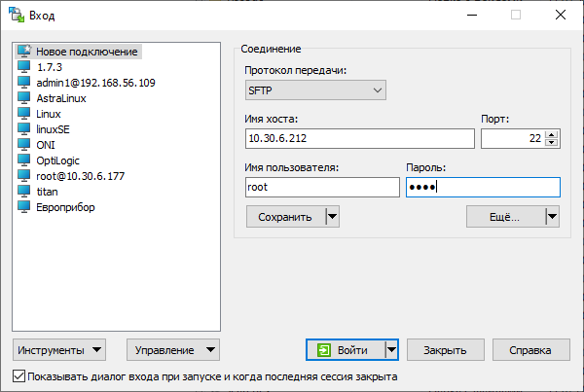Click the monitor icon beside 1.7.3
This screenshot has width=584, height=392.
(x=23, y=67)
